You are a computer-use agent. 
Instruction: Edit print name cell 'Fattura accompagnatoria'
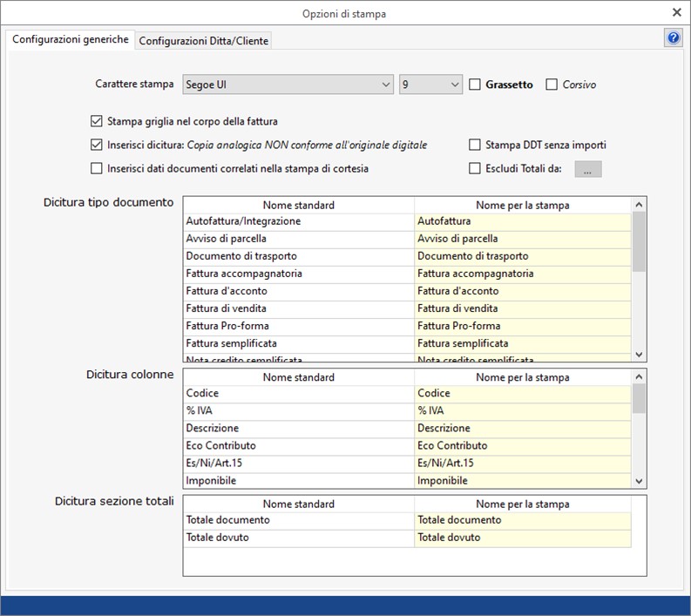click(x=523, y=274)
